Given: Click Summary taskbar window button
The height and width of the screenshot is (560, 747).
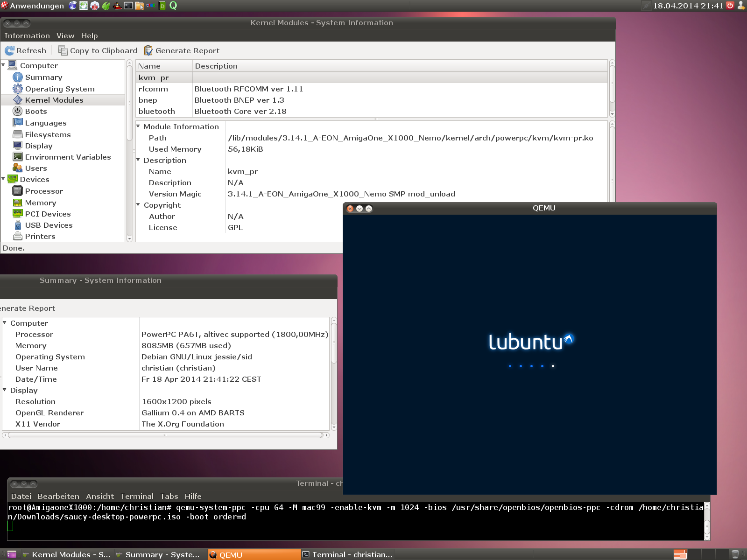Looking at the screenshot, I should pos(158,554).
